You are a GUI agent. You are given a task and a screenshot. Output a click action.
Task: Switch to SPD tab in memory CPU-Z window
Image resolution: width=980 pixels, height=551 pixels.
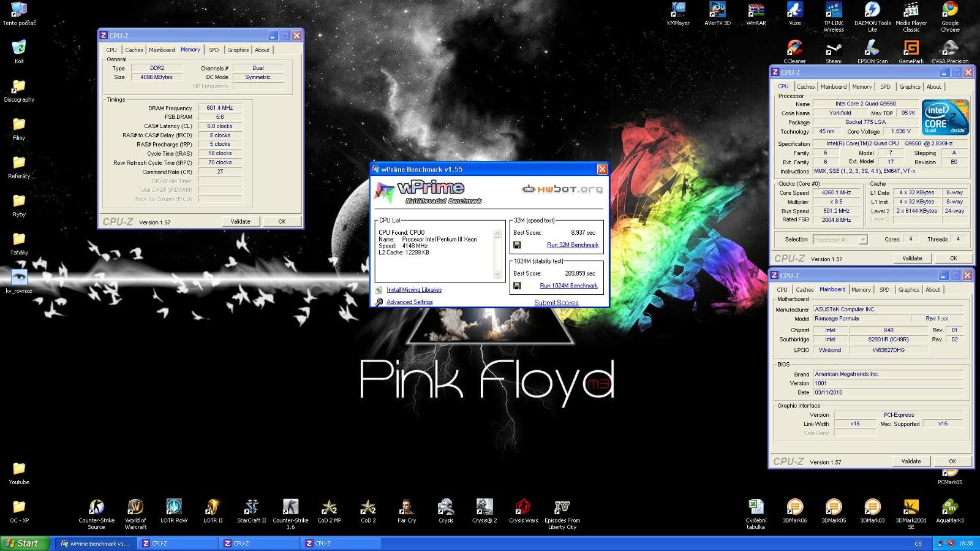[214, 50]
